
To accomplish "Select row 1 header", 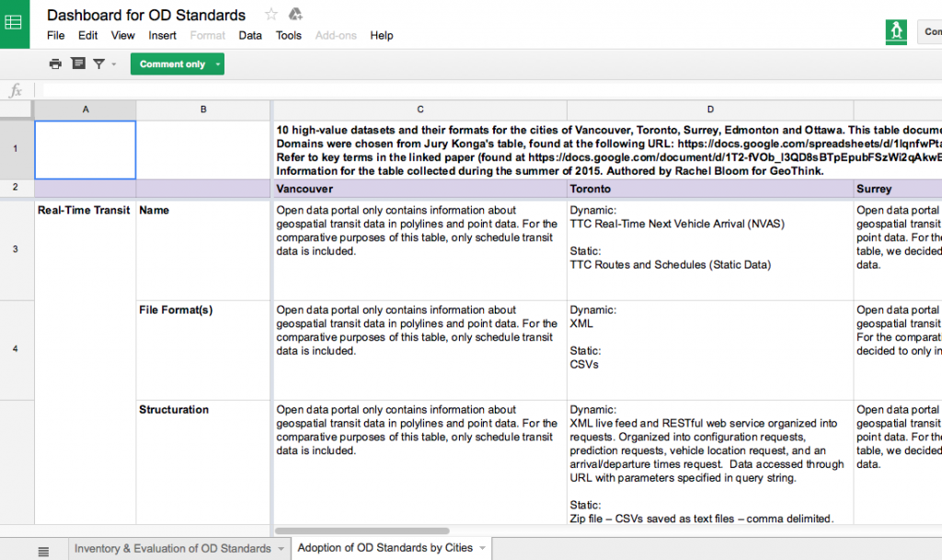I will click(x=16, y=149).
